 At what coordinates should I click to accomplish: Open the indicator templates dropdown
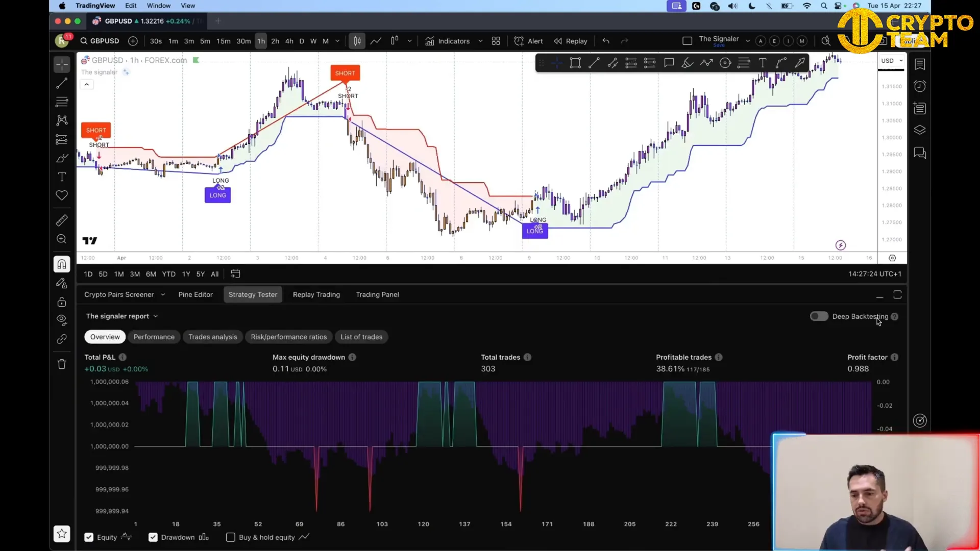480,41
